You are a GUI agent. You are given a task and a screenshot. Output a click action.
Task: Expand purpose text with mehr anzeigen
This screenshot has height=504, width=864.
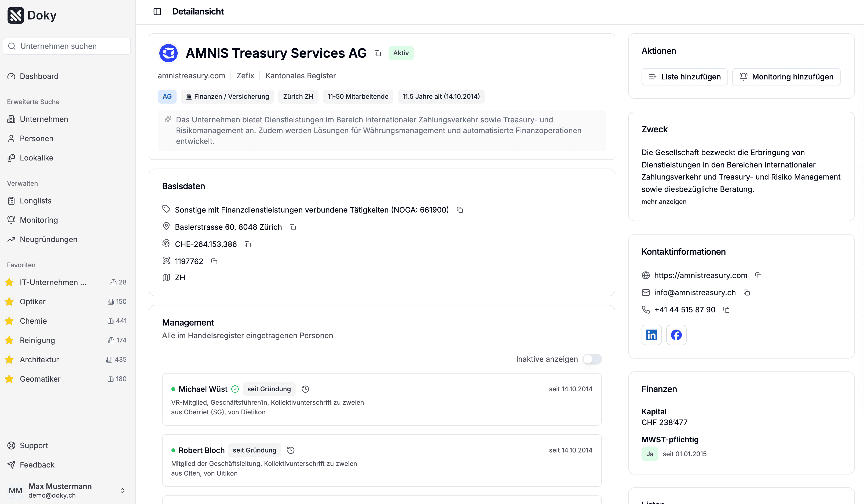pyautogui.click(x=663, y=202)
